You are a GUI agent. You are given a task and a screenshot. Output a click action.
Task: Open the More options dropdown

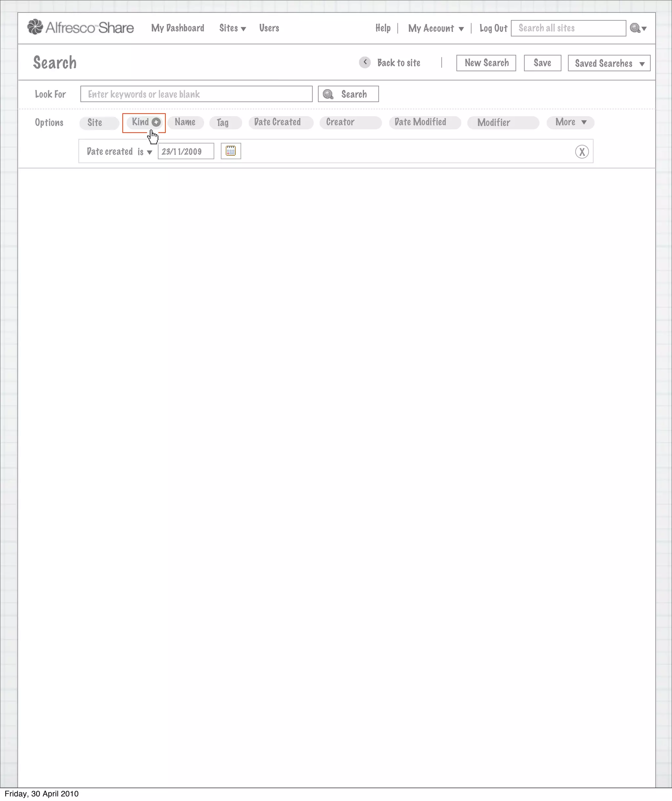click(x=570, y=122)
